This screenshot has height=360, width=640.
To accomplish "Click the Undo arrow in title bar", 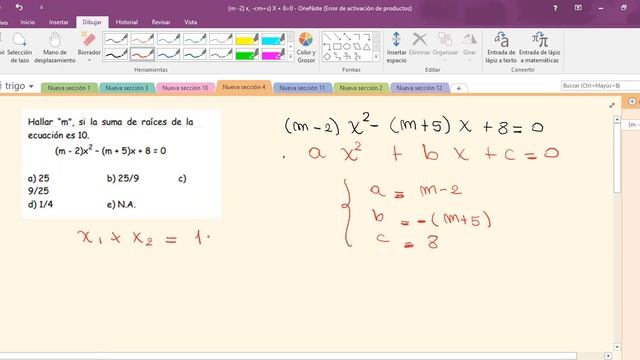I will [19, 7].
